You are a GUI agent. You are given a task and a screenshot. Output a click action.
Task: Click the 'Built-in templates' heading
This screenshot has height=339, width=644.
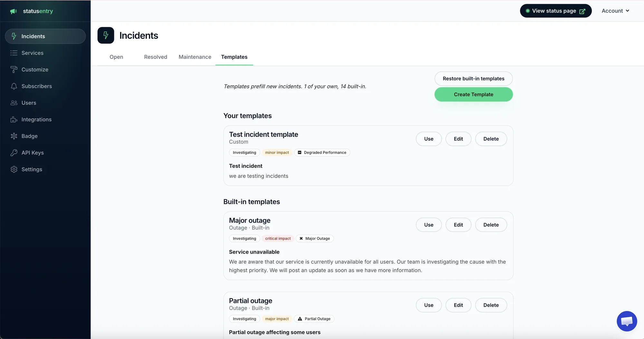(x=251, y=202)
